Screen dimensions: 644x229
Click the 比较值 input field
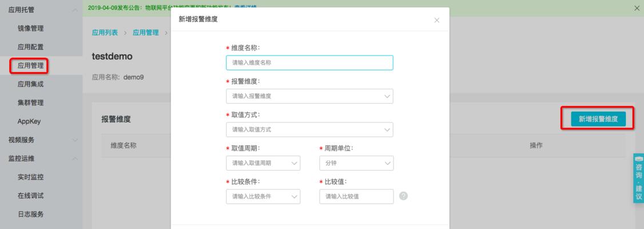356,196
